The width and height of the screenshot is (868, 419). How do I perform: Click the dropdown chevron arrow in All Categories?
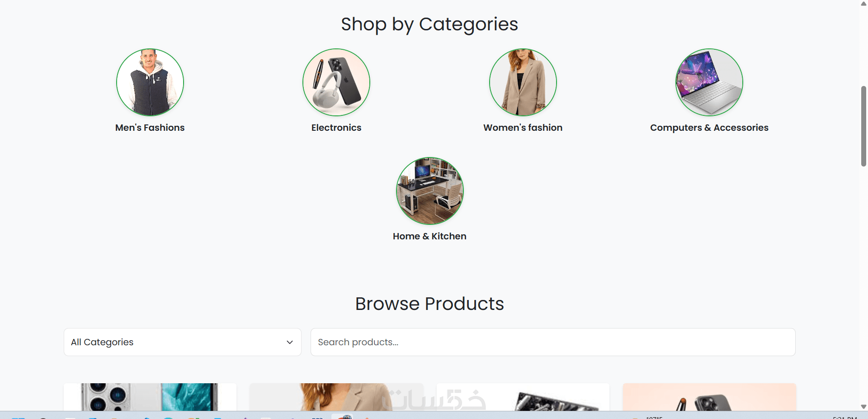coord(290,342)
